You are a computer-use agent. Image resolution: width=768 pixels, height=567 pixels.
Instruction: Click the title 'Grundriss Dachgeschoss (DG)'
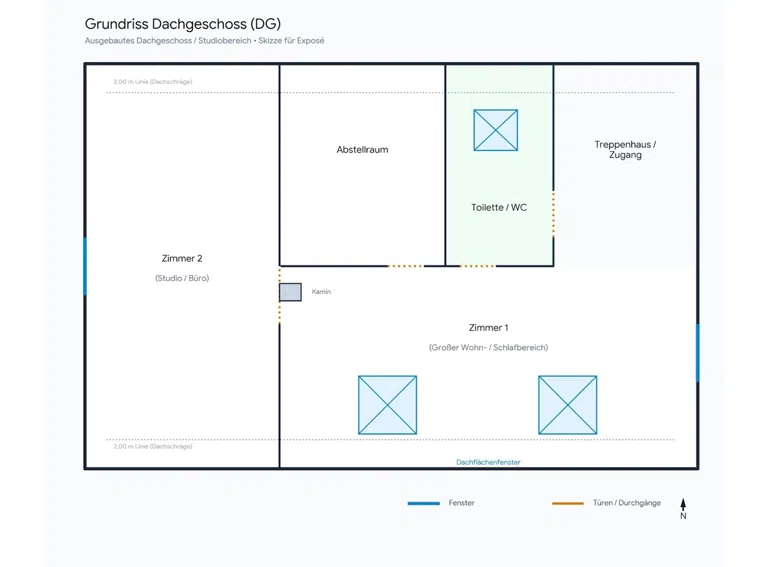[183, 24]
